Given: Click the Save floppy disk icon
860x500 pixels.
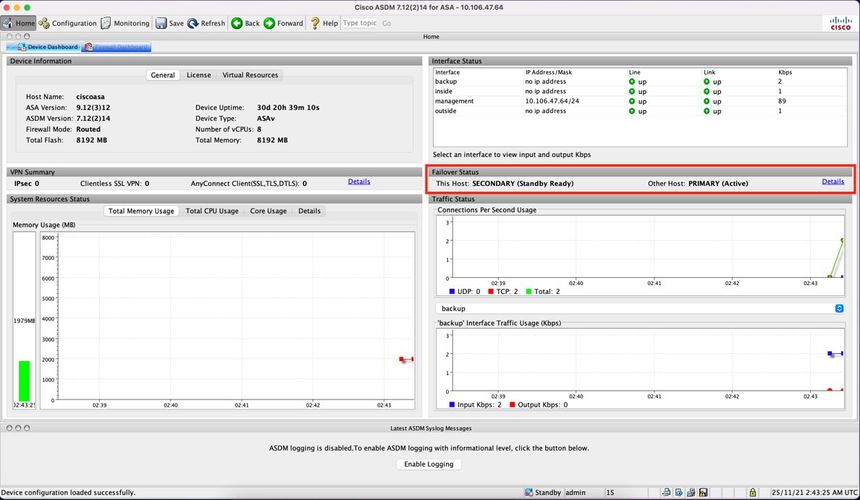Looking at the screenshot, I should click(x=161, y=23).
